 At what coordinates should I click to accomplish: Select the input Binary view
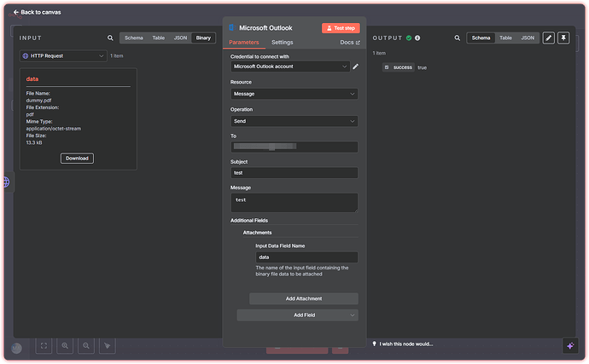pos(203,38)
